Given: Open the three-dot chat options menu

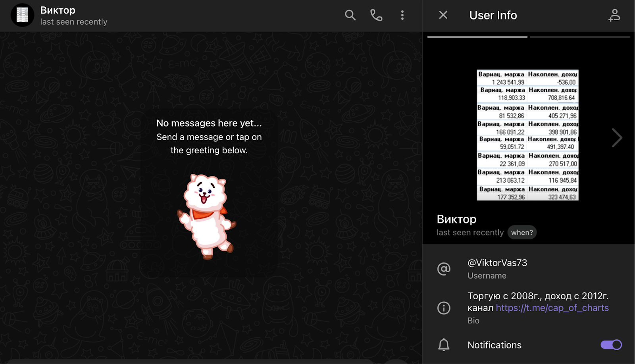Looking at the screenshot, I should point(402,15).
